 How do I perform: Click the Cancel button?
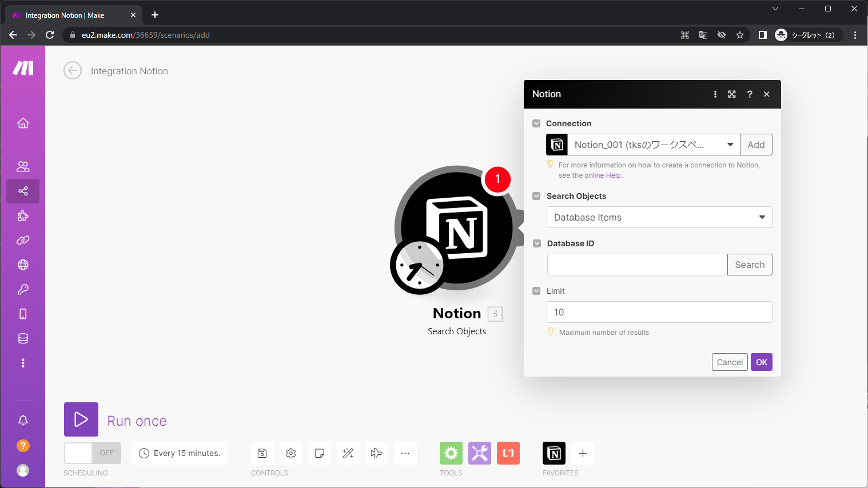tap(730, 362)
